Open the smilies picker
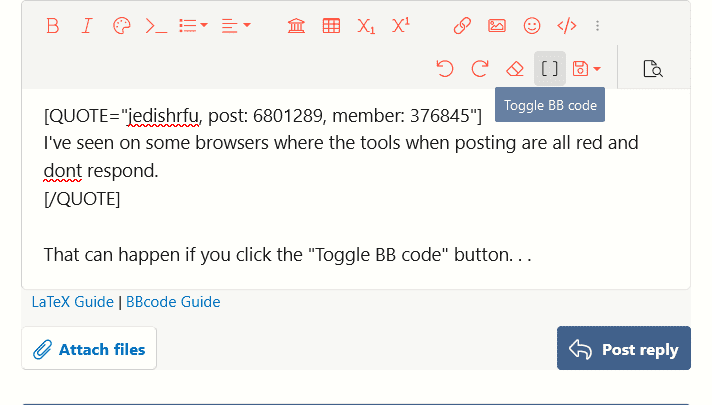This screenshot has width=712, height=405. (x=532, y=26)
